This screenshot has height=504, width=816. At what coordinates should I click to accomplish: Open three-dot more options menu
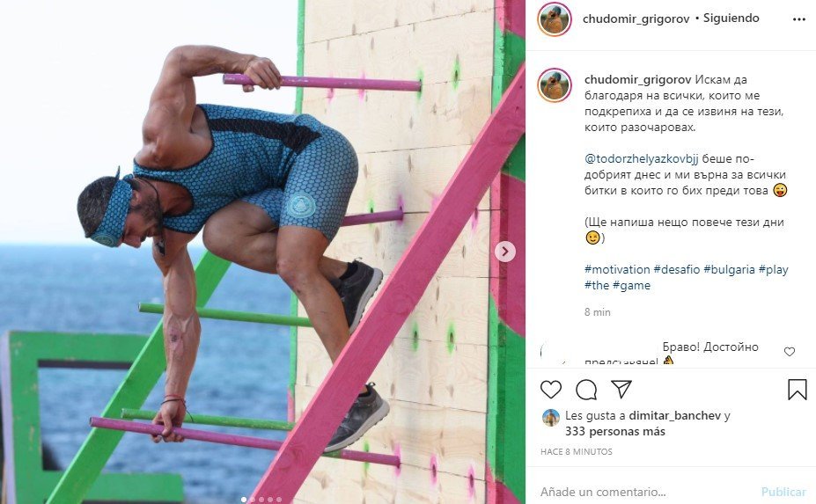coord(798,19)
